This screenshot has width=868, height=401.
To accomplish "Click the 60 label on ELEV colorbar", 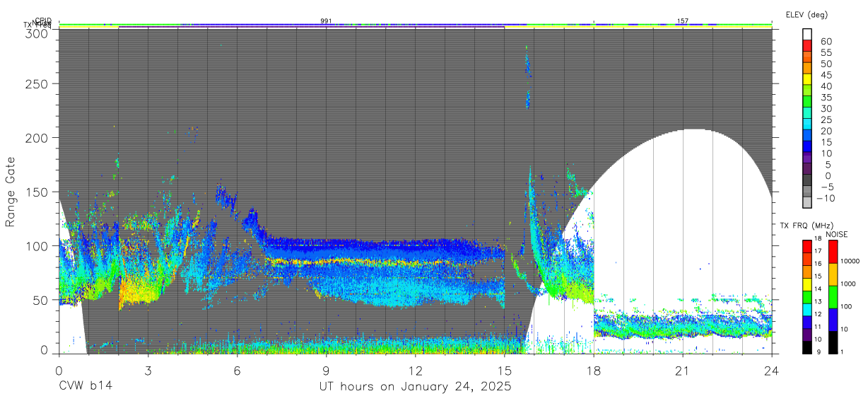I will pos(825,40).
